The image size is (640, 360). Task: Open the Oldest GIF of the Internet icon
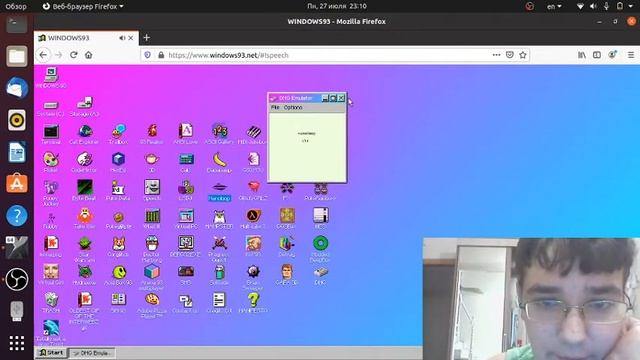coord(84,300)
